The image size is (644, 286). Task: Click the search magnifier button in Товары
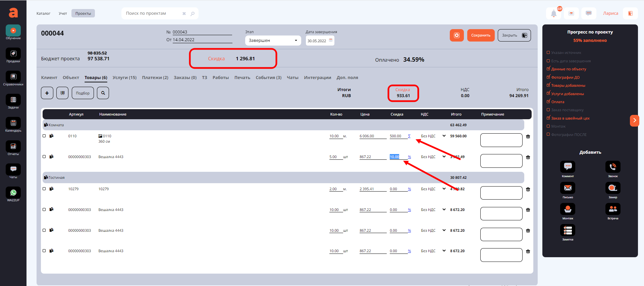point(103,93)
